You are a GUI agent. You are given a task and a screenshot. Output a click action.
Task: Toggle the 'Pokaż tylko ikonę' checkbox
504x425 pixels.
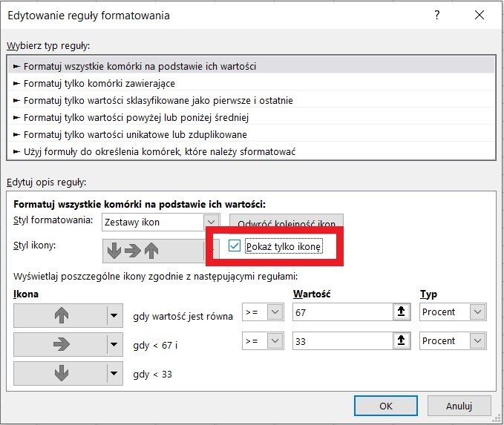click(235, 246)
